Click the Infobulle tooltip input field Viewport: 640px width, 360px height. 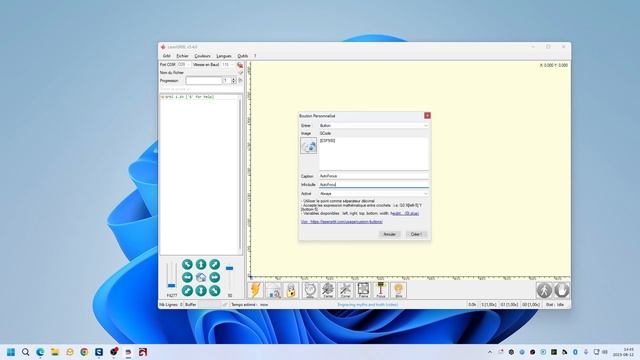point(373,184)
